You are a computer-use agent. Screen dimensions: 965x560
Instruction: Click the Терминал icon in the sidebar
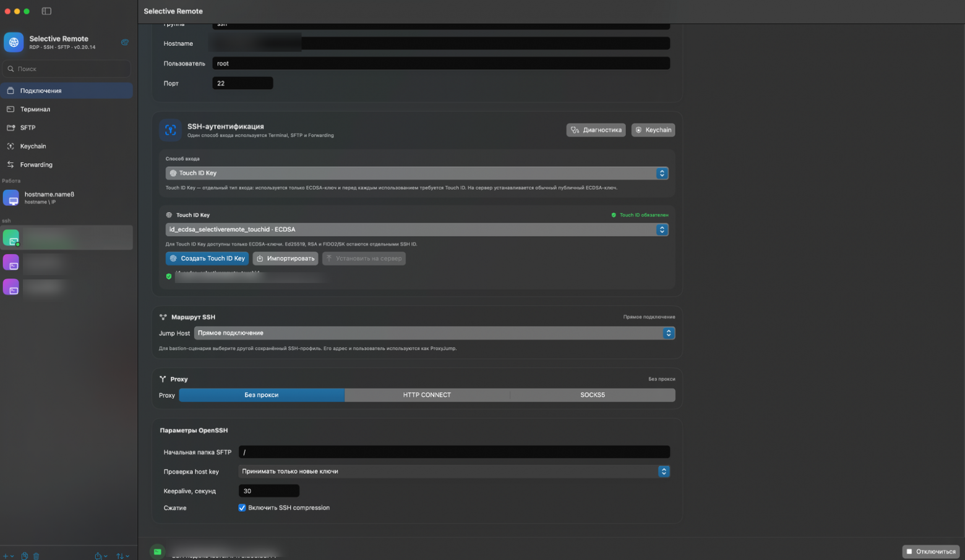[x=11, y=109]
